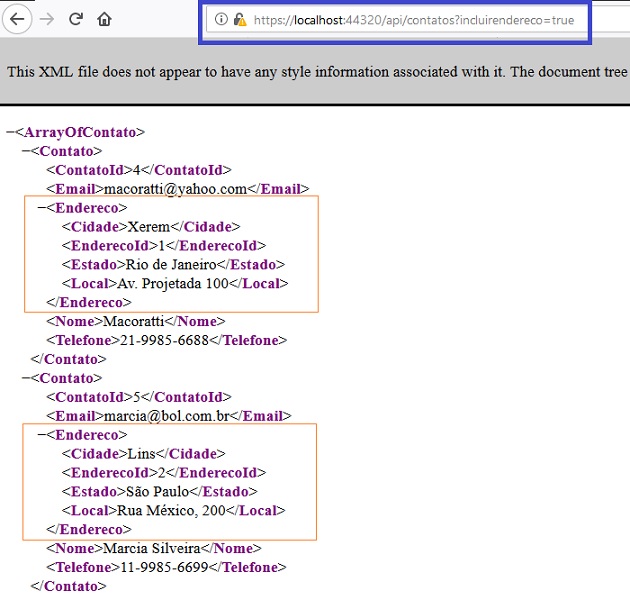Image resolution: width=630 pixels, height=600 pixels.
Task: Collapse the ArrayOfContato root node
Action: [10, 132]
